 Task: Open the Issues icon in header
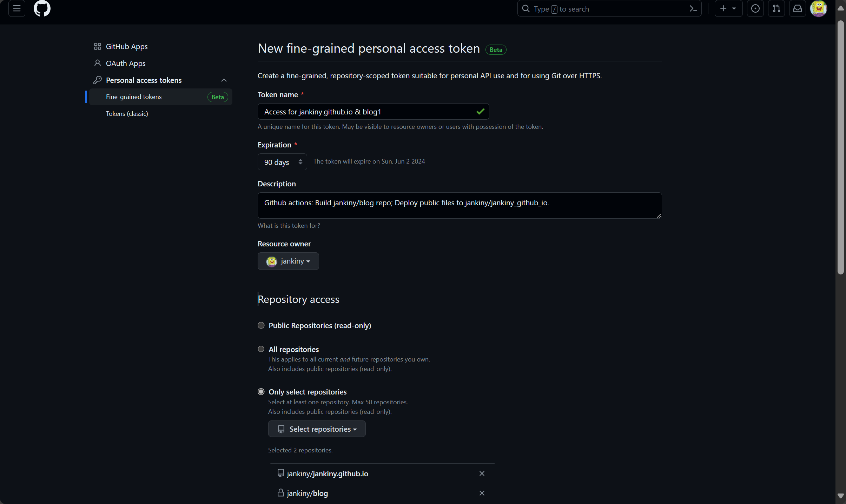755,8
